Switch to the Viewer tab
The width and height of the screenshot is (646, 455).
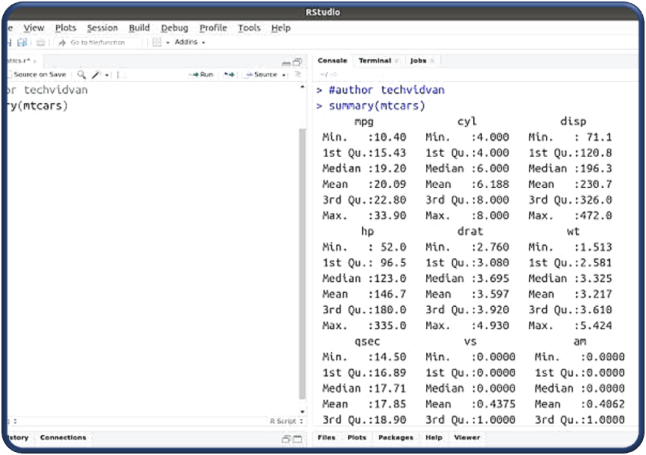[467, 438]
